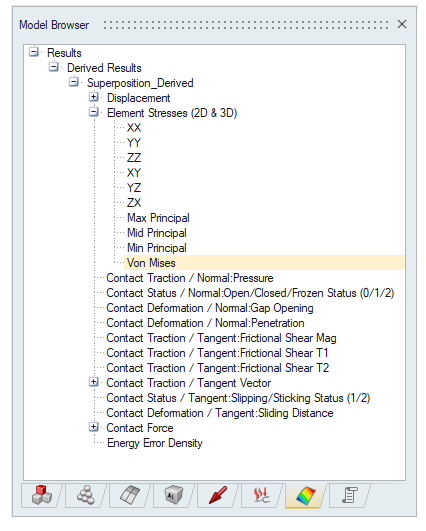The image size is (426, 531).
Task: Open the thermal heat tab icon
Action: point(261,495)
